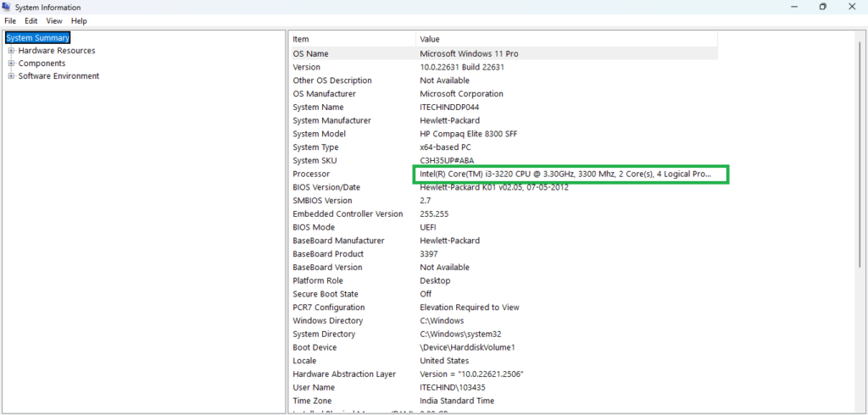Minimize the System Information window
Image resolution: width=868 pixels, height=415 pixels.
click(x=795, y=7)
